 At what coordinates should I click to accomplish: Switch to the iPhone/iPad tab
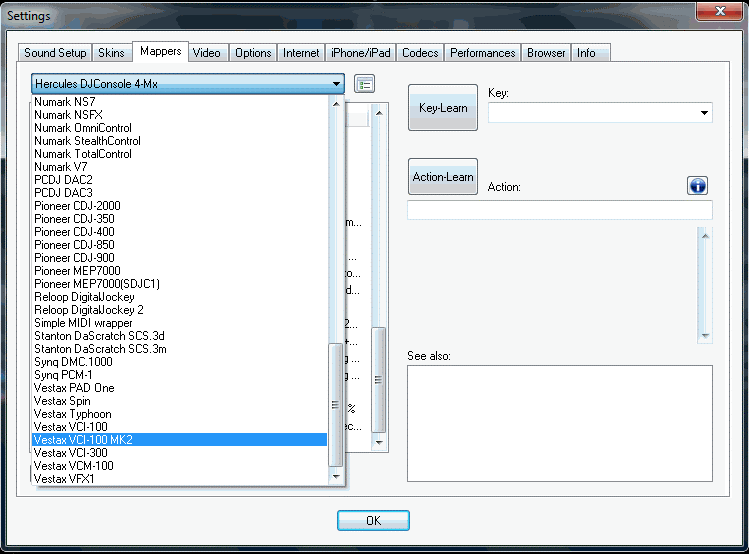pos(360,53)
